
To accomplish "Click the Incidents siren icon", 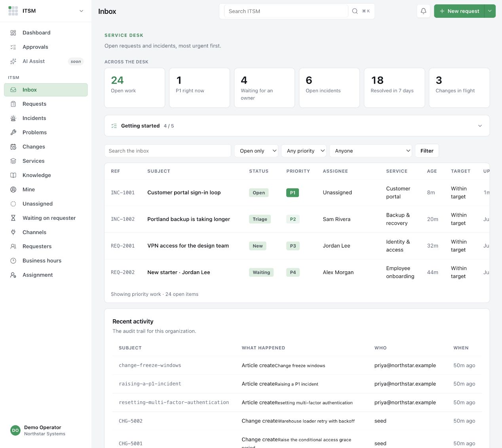I will click(x=13, y=118).
